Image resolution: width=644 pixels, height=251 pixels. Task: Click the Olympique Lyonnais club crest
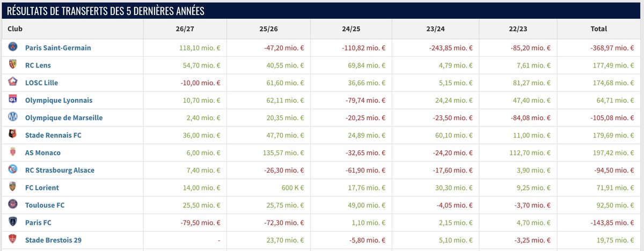(x=13, y=100)
